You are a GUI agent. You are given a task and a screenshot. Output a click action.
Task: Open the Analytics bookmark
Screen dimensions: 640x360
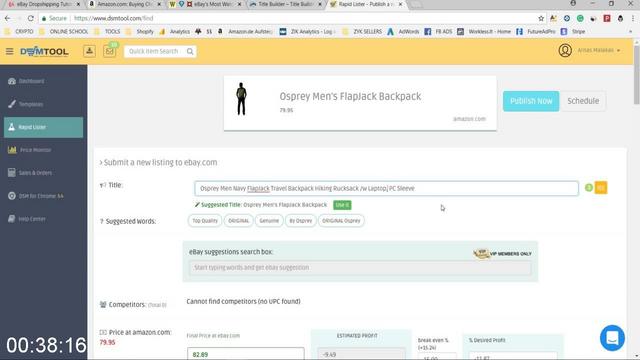pyautogui.click(x=175, y=31)
